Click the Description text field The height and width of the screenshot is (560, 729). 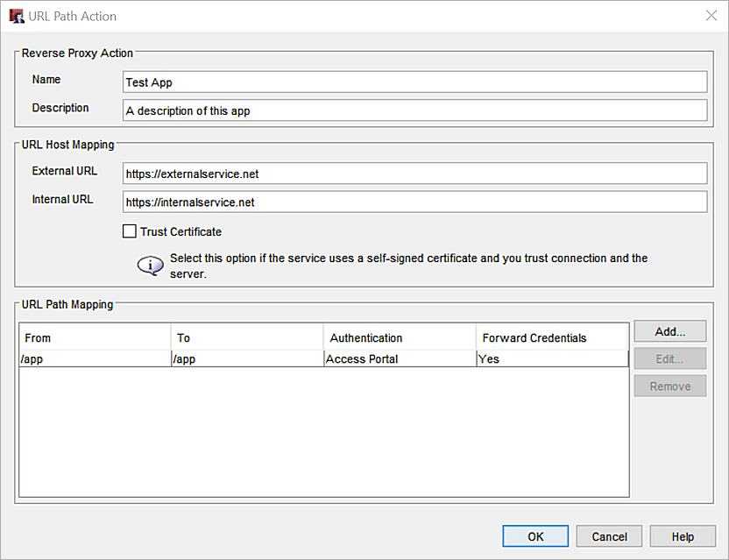point(414,110)
